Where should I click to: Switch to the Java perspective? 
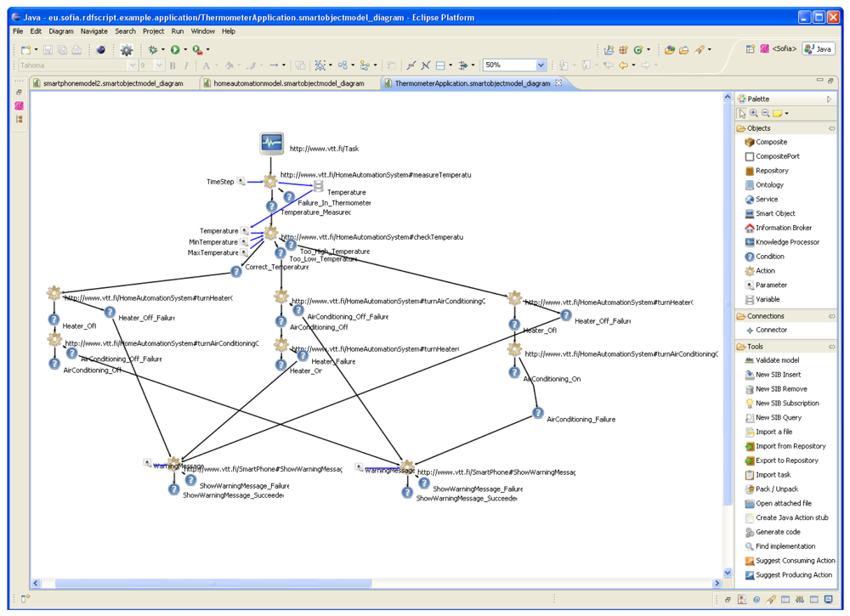pos(819,49)
